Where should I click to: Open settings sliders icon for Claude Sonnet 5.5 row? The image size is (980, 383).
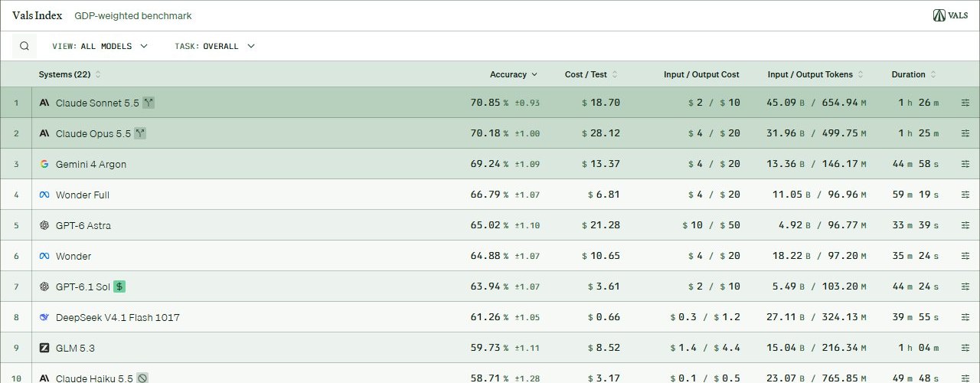(965, 103)
